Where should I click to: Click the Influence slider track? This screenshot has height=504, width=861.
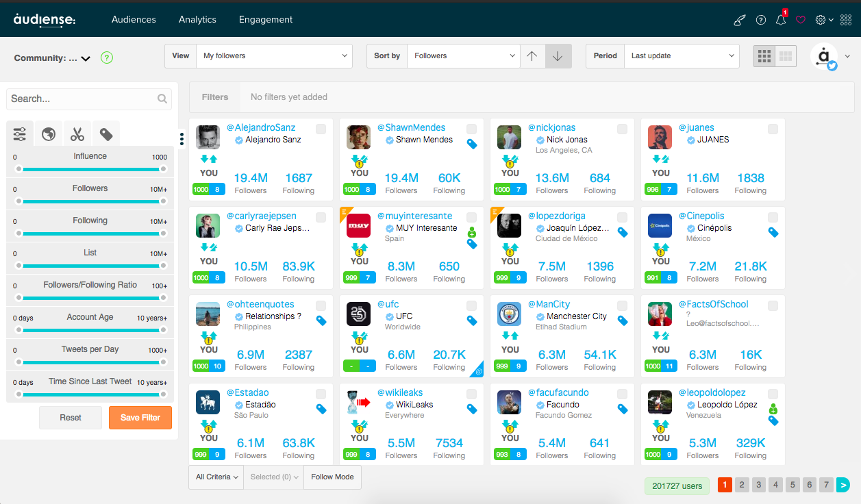91,169
